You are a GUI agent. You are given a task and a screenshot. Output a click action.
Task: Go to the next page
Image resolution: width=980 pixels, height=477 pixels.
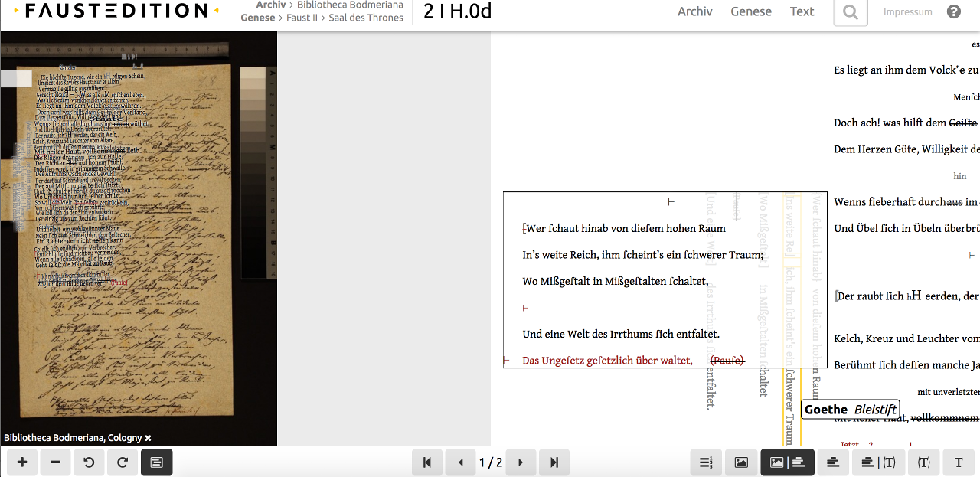tap(521, 462)
